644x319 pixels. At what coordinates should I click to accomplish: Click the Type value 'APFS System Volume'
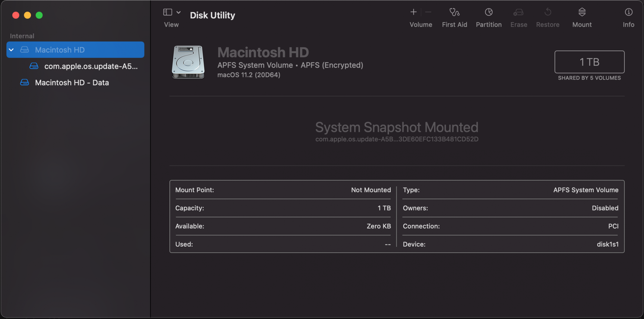pyautogui.click(x=586, y=190)
